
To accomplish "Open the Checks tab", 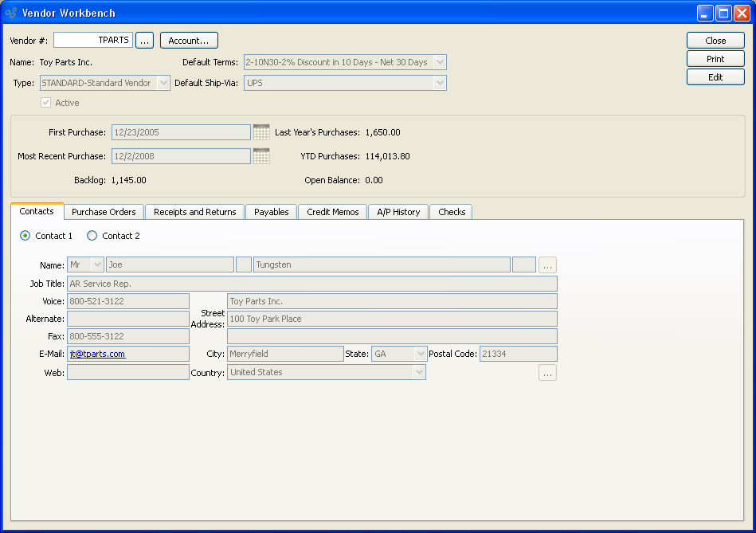I will [x=452, y=212].
